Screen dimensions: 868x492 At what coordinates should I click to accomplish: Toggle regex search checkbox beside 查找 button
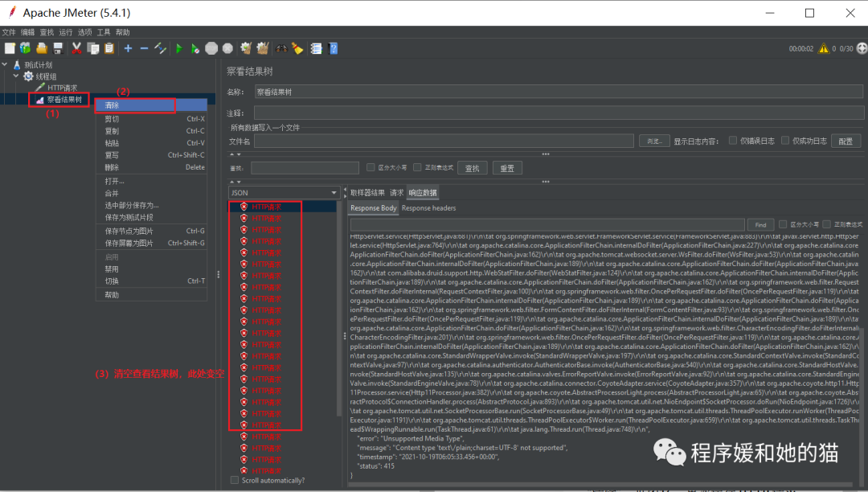click(417, 167)
